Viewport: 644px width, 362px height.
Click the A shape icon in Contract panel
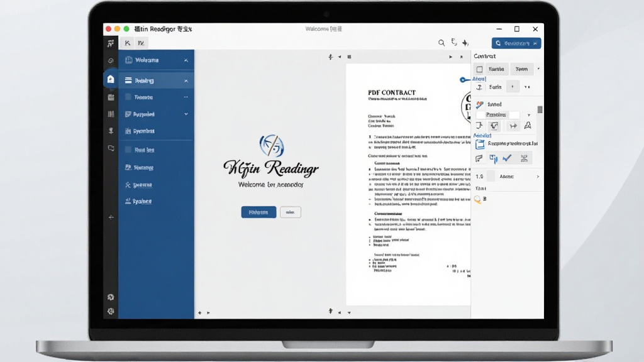[x=528, y=126]
